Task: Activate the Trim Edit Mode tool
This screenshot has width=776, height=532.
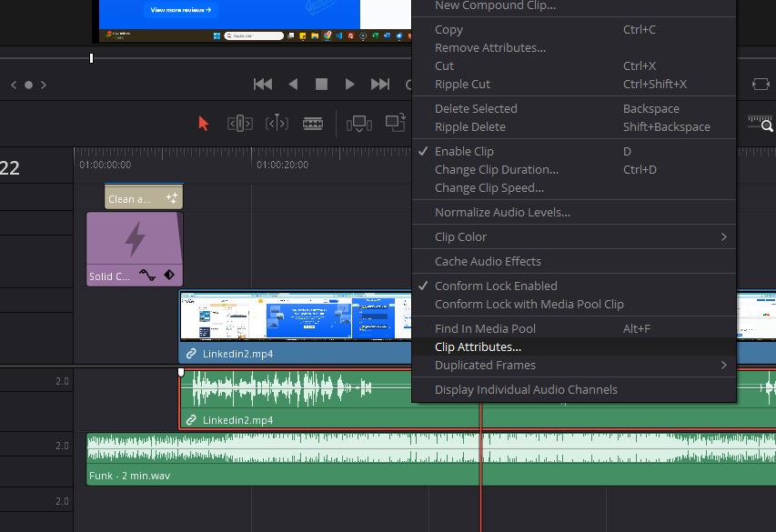Action: 239,123
